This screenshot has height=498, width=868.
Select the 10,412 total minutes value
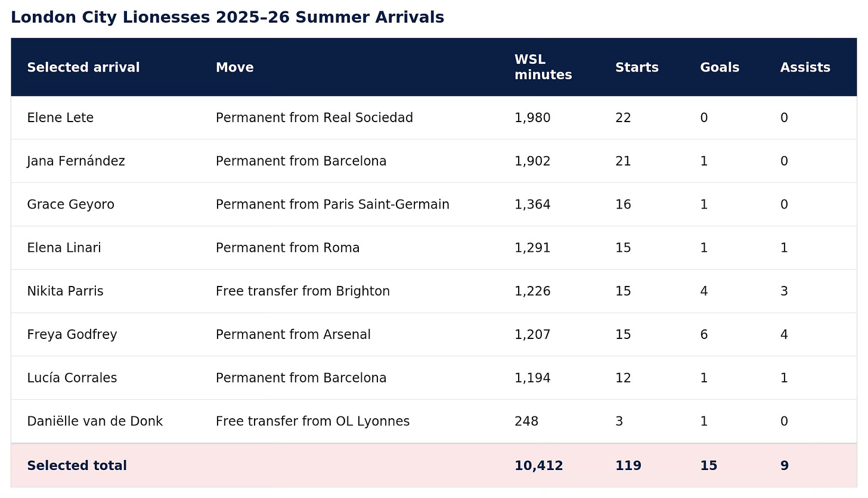click(x=539, y=466)
